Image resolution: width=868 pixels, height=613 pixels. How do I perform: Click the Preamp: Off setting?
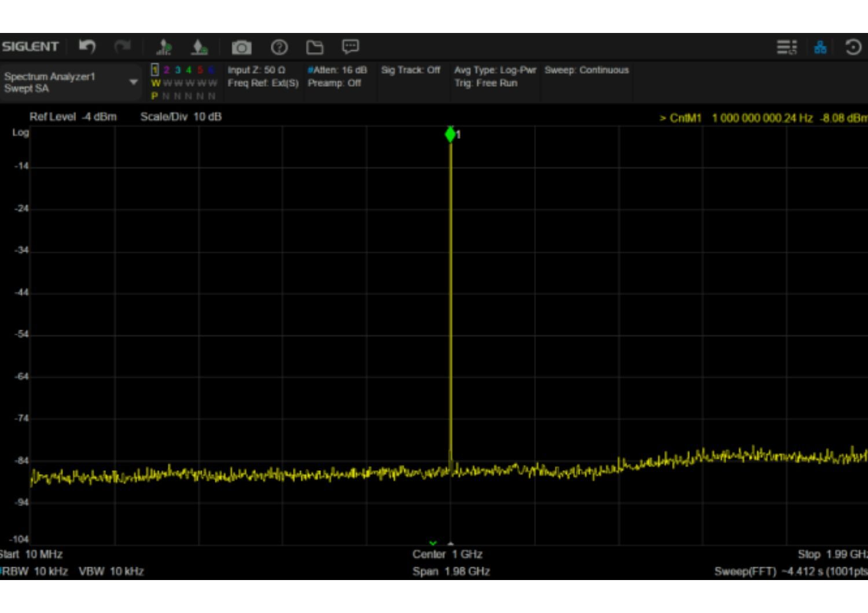tap(334, 83)
